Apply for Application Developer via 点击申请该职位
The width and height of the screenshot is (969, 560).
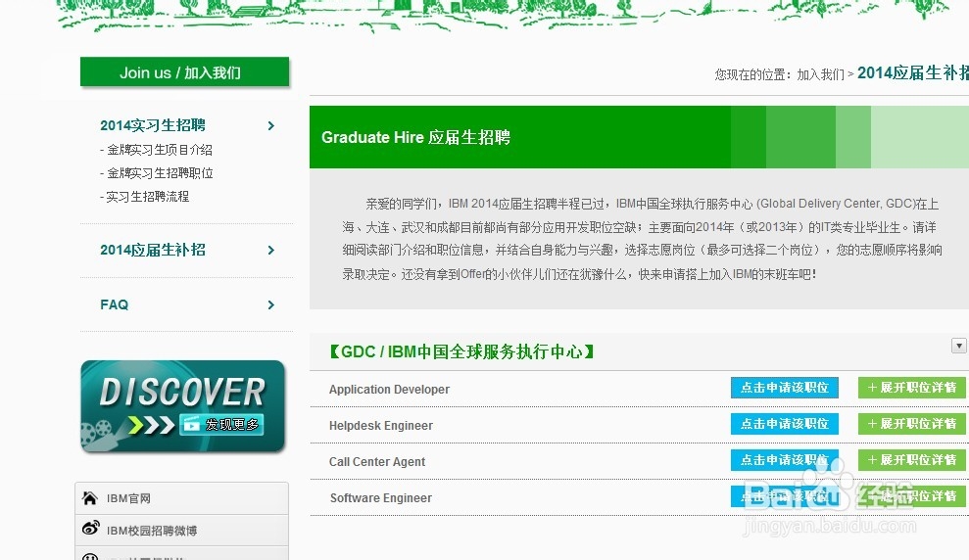pyautogui.click(x=784, y=388)
